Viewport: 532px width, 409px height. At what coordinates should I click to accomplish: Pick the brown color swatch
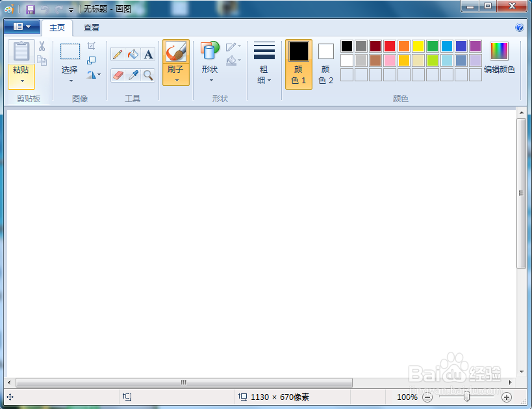(x=375, y=60)
